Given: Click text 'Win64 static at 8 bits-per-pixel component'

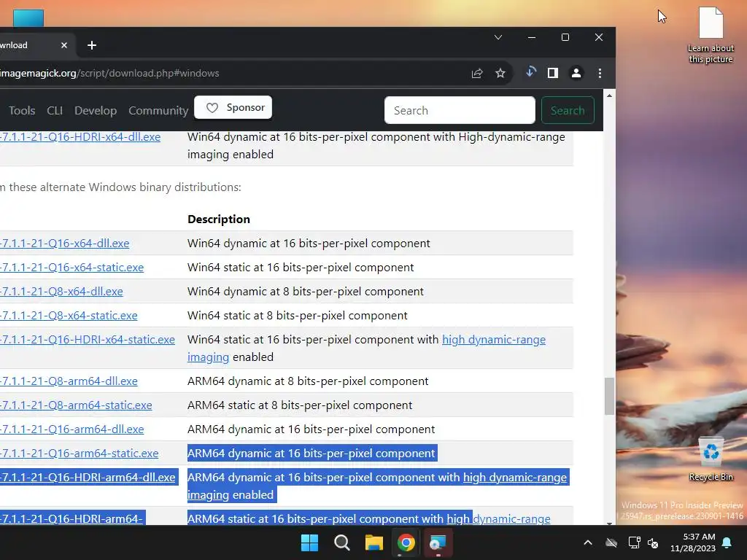Looking at the screenshot, I should 298,316.
